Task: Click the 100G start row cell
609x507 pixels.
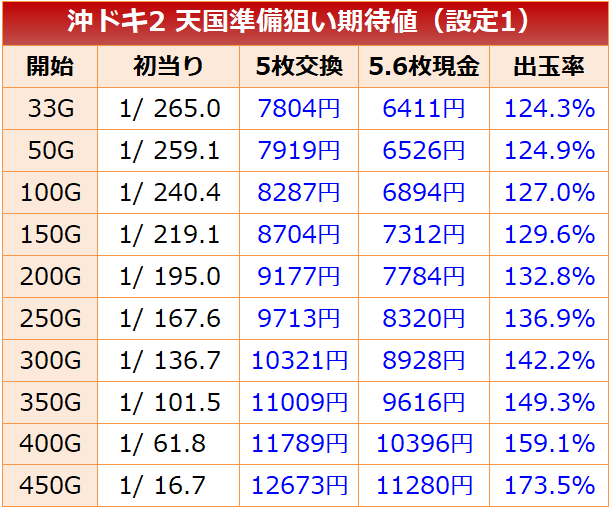Action: pyautogui.click(x=50, y=192)
